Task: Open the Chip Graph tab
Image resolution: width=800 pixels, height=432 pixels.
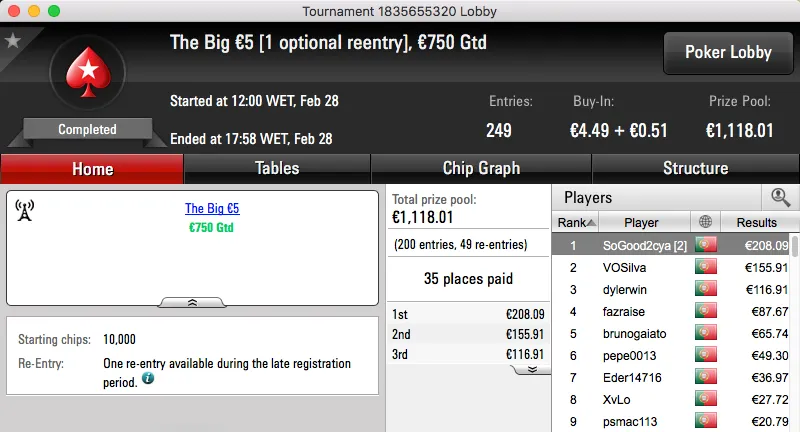Action: (481, 168)
